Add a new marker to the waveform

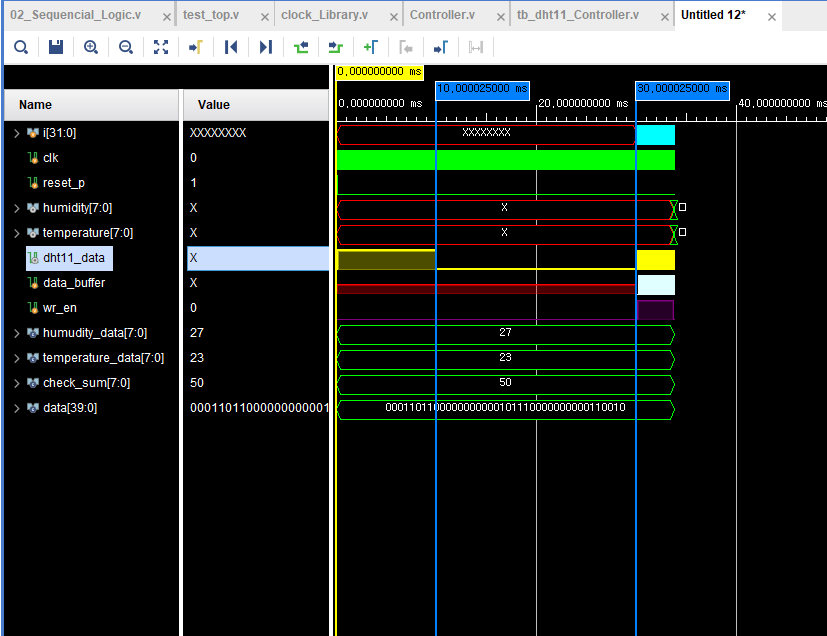pyautogui.click(x=370, y=47)
